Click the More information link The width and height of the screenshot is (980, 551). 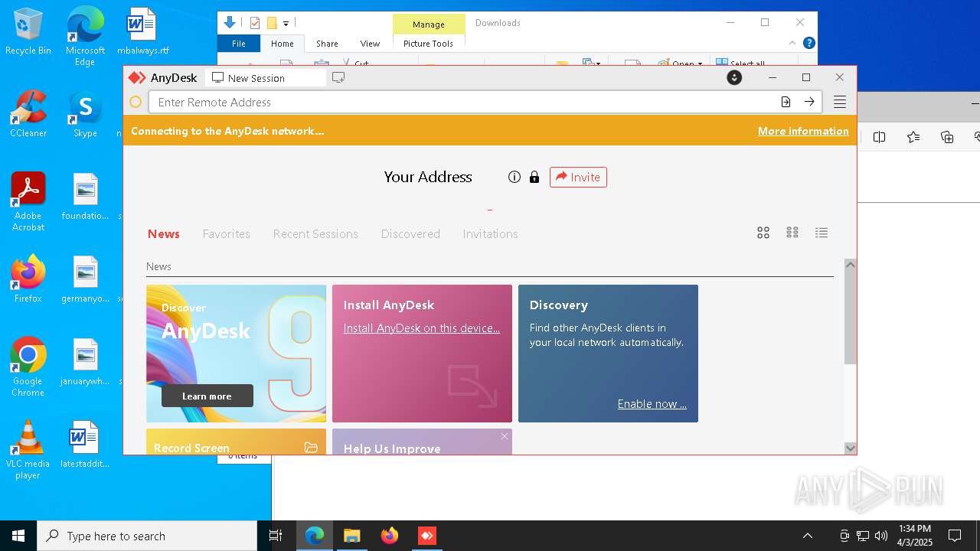click(803, 131)
